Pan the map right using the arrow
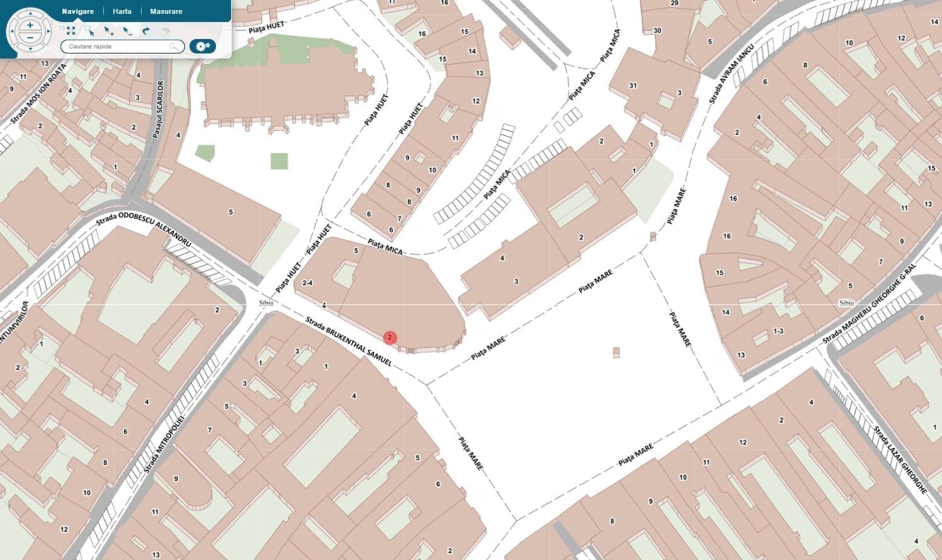The image size is (942, 560). (x=48, y=31)
